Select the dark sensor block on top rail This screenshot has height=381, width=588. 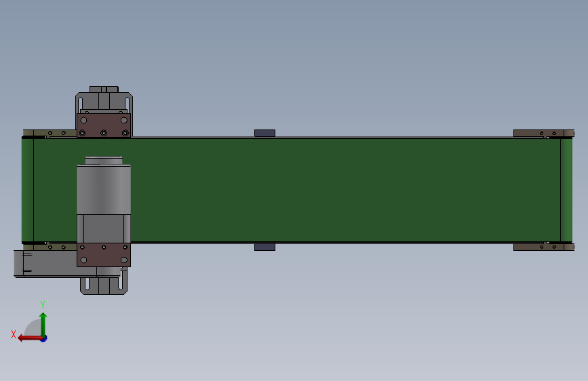264,133
